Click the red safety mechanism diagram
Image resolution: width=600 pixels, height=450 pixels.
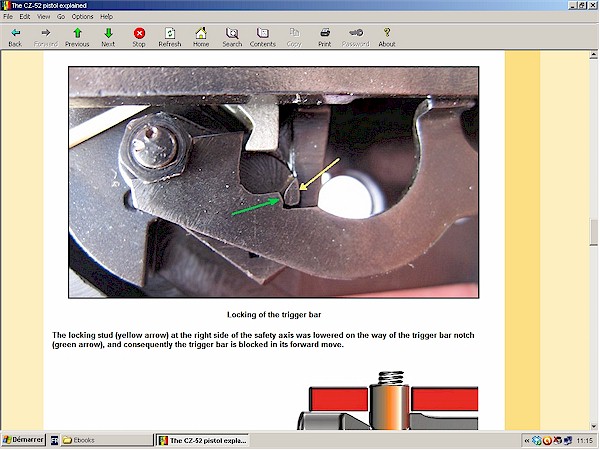click(x=388, y=400)
